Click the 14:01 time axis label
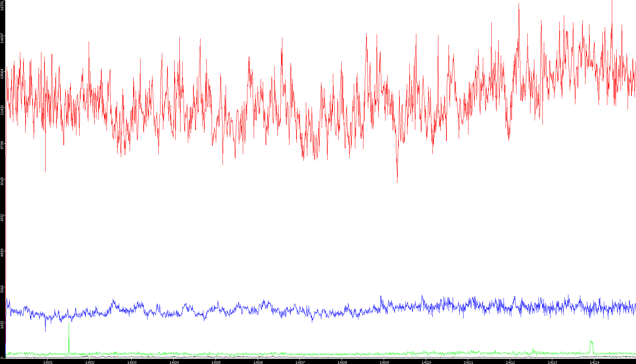Image resolution: width=636 pixels, height=364 pixels. click(48, 362)
